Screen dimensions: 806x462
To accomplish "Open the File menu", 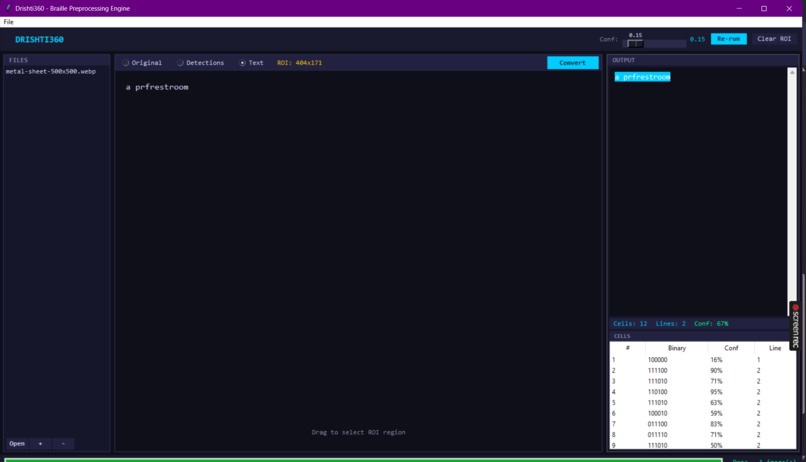I will tap(8, 22).
